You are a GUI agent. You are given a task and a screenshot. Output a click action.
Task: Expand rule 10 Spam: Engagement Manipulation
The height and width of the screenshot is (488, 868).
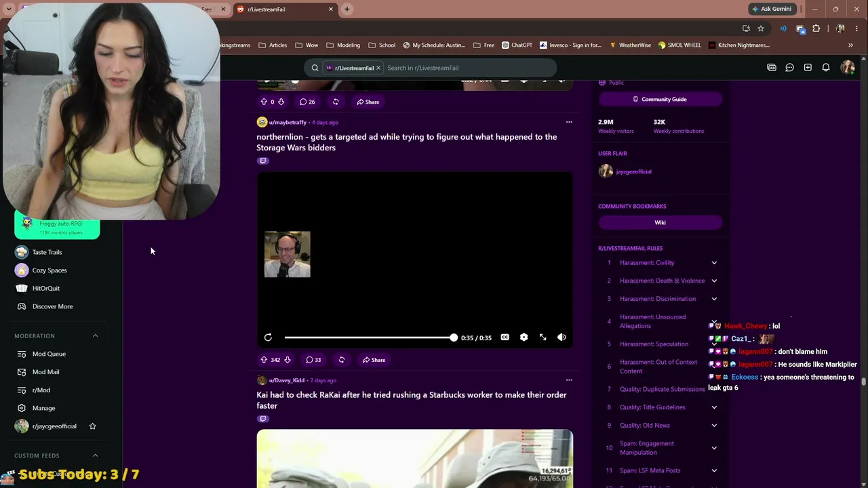pos(714,448)
